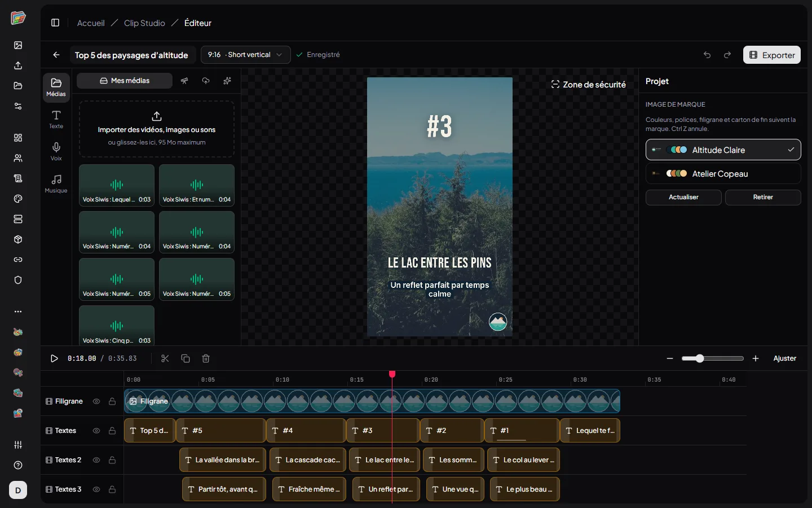The width and height of the screenshot is (812, 508).
Task: Navigate to Clip Studio breadcrumb link
Action: coord(144,23)
